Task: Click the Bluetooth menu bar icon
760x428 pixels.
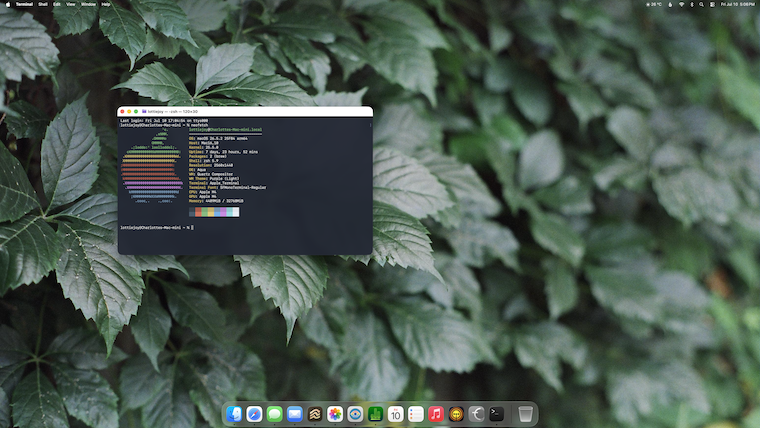Action: pyautogui.click(x=692, y=4)
